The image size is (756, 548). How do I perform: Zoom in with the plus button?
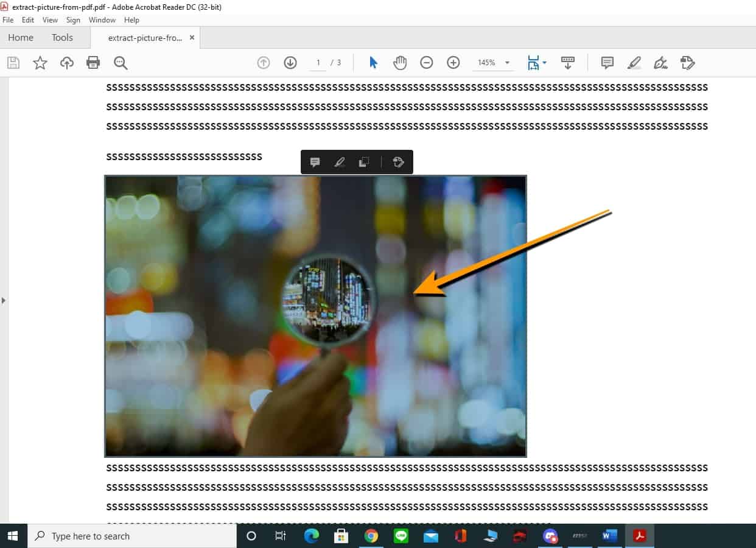click(453, 63)
